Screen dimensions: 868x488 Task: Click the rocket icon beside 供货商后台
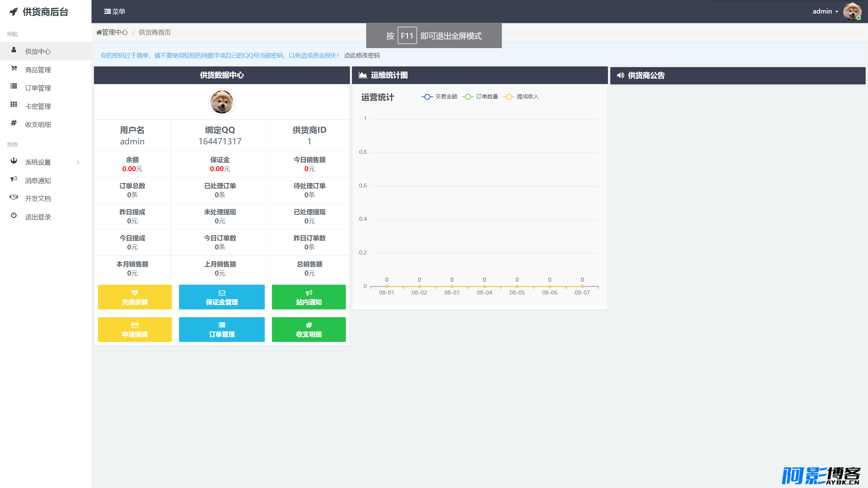tap(14, 12)
